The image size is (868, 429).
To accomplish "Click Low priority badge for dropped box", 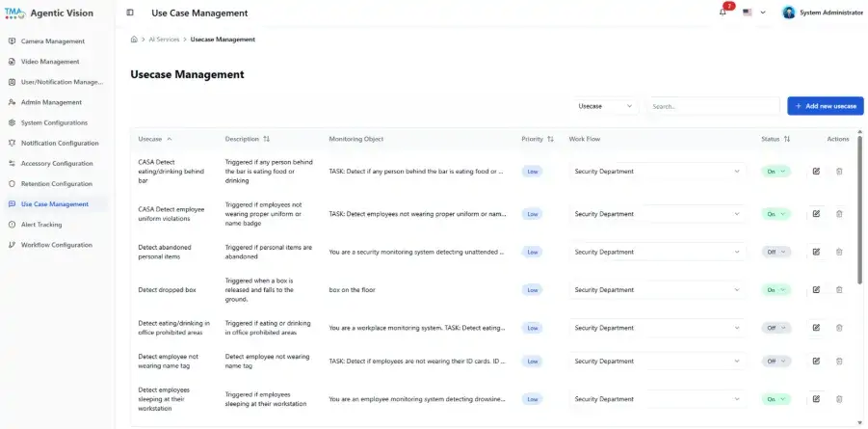I will coord(532,290).
